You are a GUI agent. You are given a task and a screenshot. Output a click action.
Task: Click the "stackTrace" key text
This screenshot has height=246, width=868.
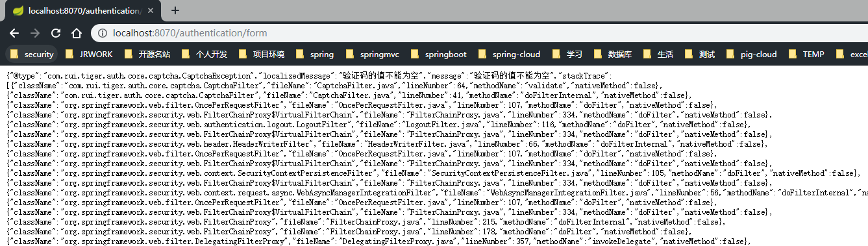pyautogui.click(x=584, y=76)
